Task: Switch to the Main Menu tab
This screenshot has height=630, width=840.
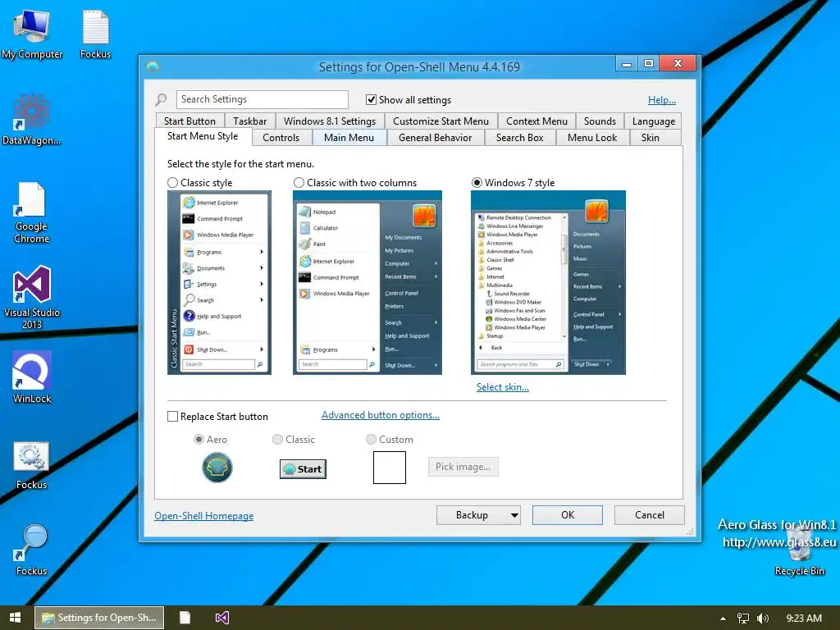Action: (x=349, y=138)
